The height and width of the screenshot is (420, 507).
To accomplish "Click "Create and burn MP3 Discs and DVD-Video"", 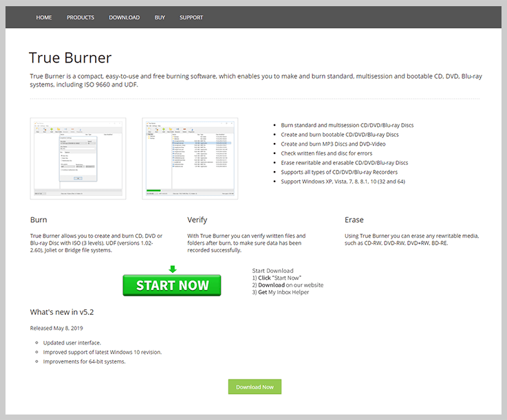I will click(333, 144).
